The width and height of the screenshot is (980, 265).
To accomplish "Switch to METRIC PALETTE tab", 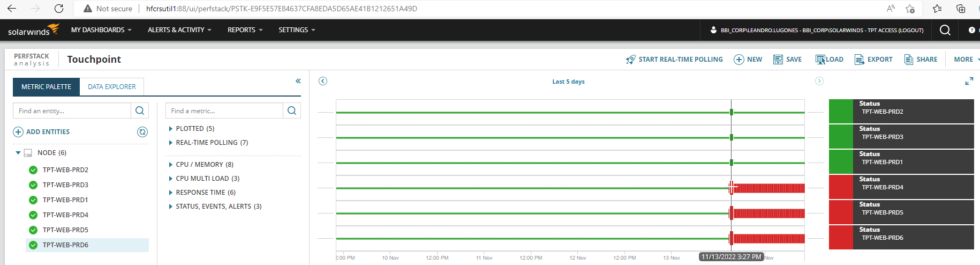I will (x=46, y=87).
